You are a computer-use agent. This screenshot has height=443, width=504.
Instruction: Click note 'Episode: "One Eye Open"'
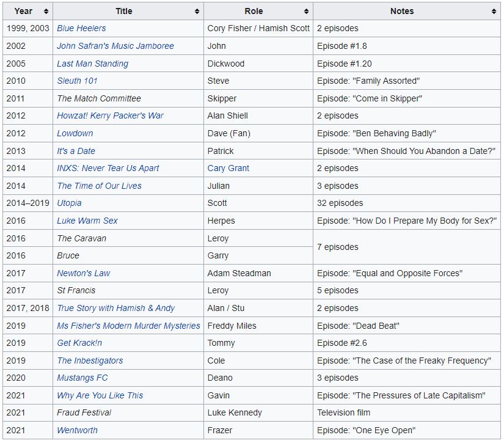click(x=366, y=430)
